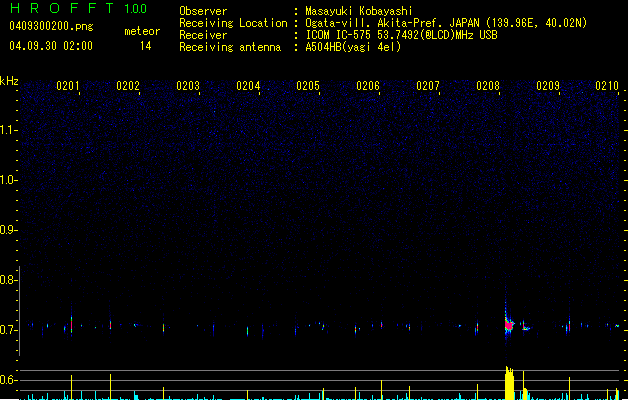The height and width of the screenshot is (400, 629).
Task: Click antenna text A504HB(yagi 4el)
Action: (x=353, y=47)
